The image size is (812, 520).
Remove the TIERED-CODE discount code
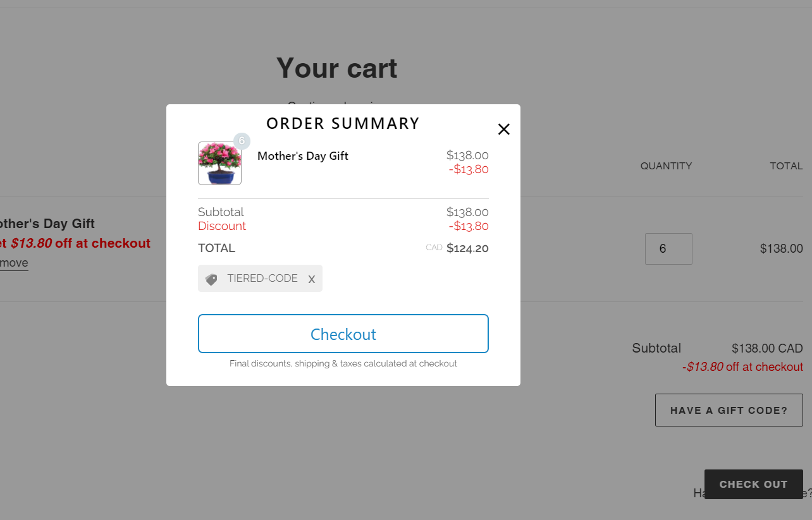coord(311,279)
